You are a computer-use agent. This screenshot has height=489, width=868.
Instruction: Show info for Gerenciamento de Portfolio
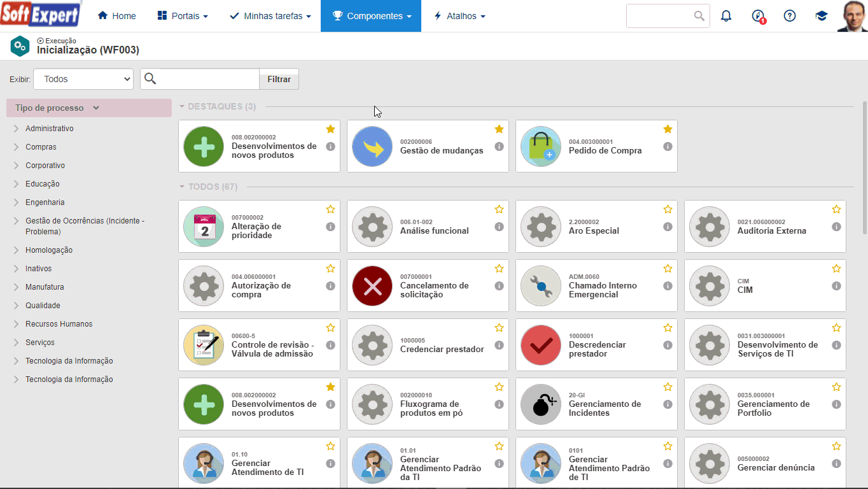[836, 404]
